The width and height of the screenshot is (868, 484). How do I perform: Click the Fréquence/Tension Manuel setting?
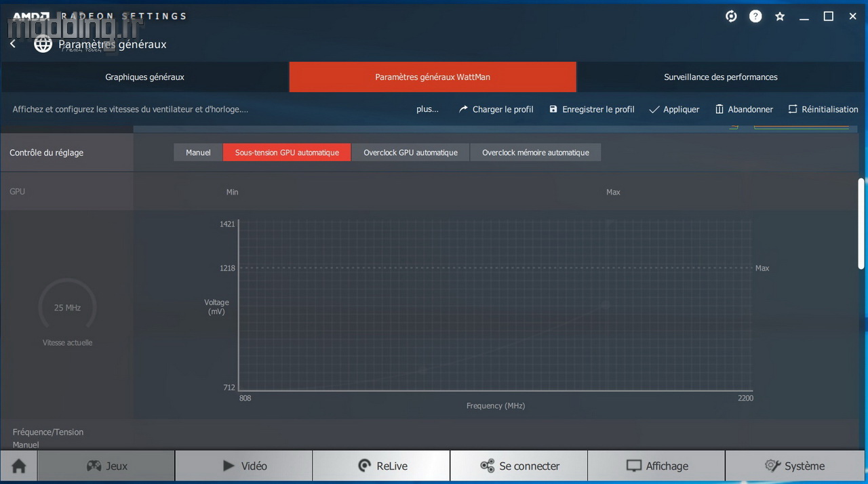(48, 438)
